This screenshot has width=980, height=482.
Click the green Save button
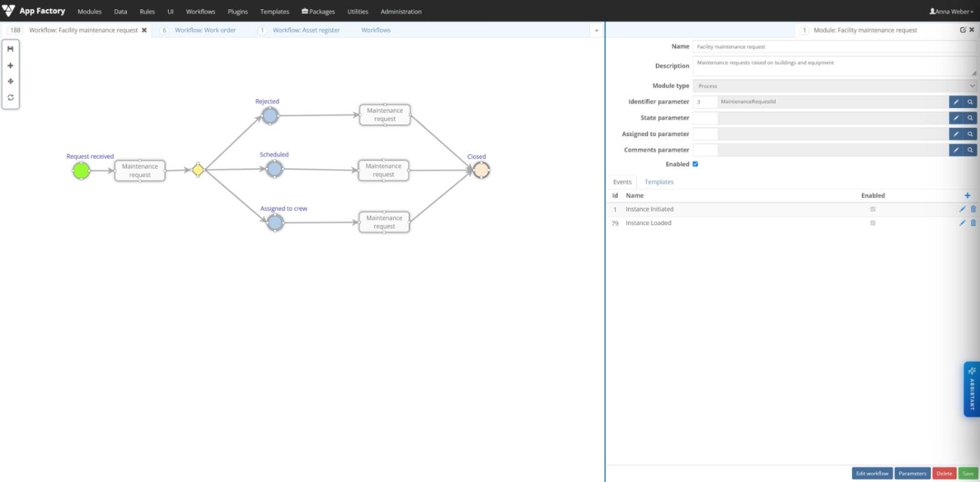tap(967, 473)
